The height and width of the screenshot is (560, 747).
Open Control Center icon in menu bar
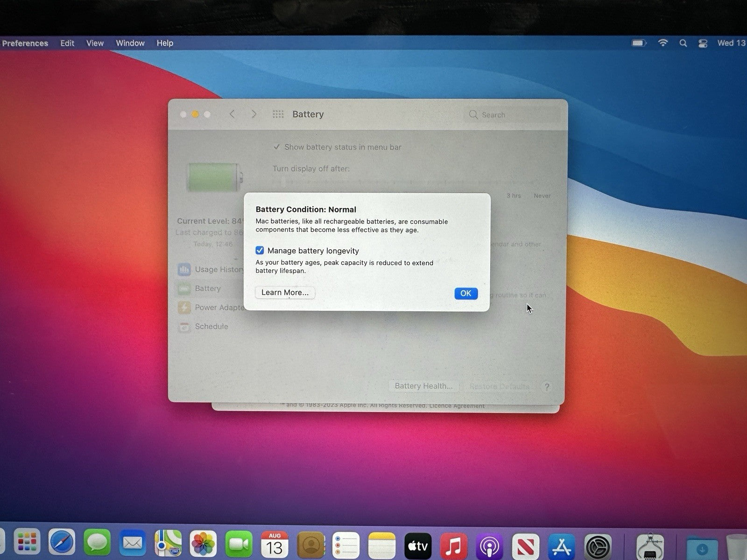click(x=703, y=43)
